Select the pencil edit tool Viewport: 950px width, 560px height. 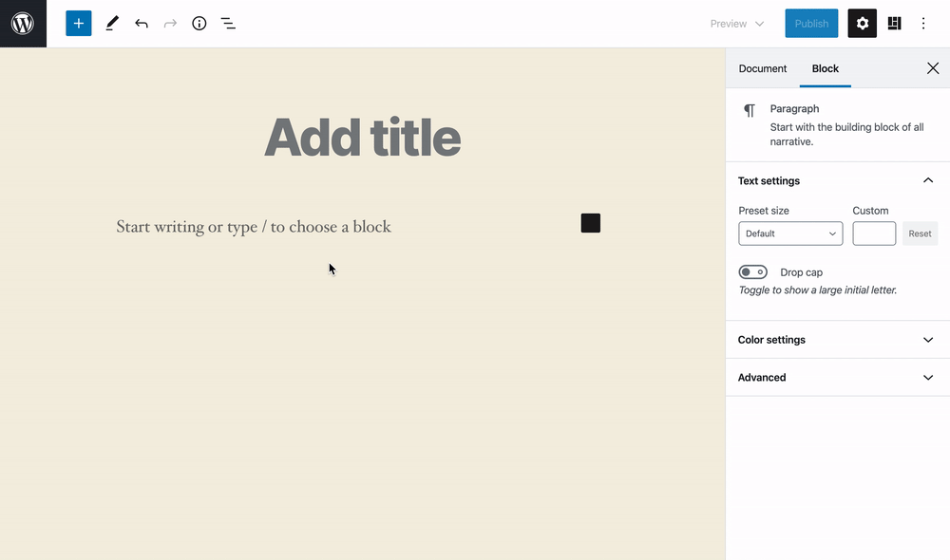tap(112, 24)
